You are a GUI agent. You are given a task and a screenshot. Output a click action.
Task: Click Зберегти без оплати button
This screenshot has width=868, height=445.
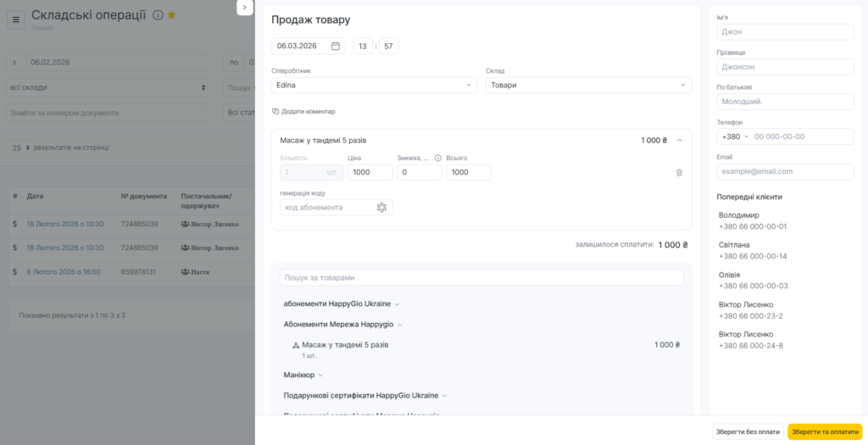click(748, 431)
